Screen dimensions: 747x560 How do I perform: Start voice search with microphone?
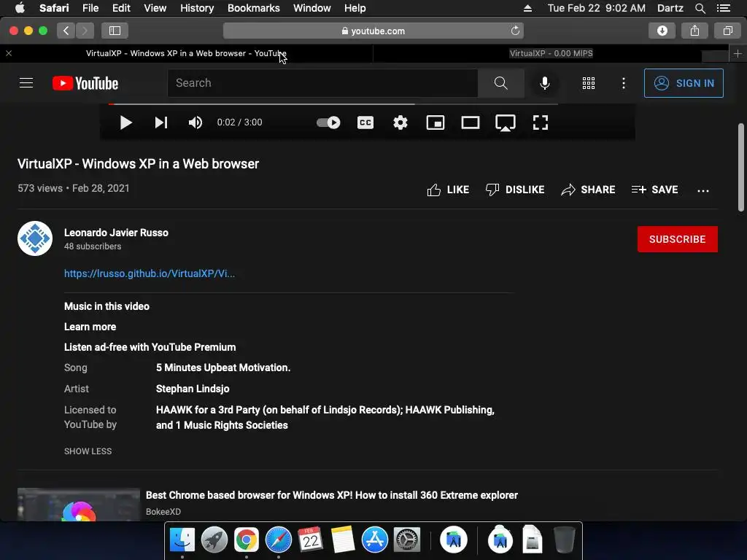(544, 83)
